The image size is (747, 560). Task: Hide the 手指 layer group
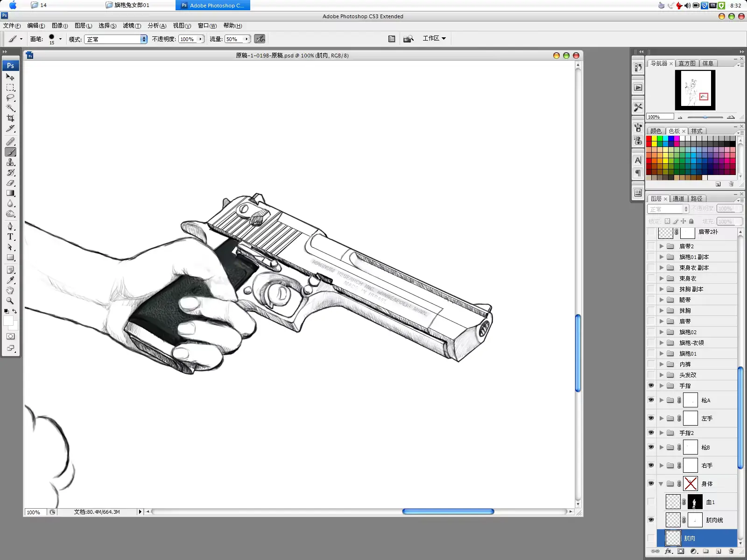[x=651, y=385]
